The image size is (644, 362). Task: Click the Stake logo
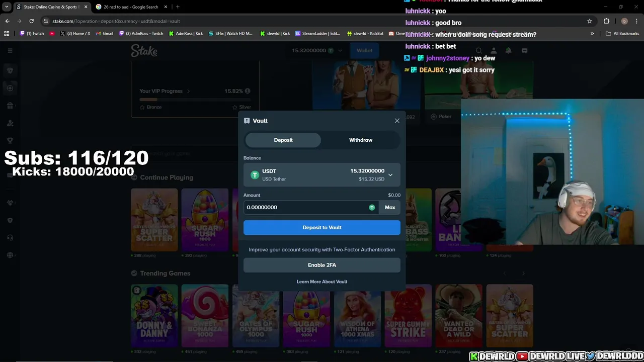coord(144,50)
